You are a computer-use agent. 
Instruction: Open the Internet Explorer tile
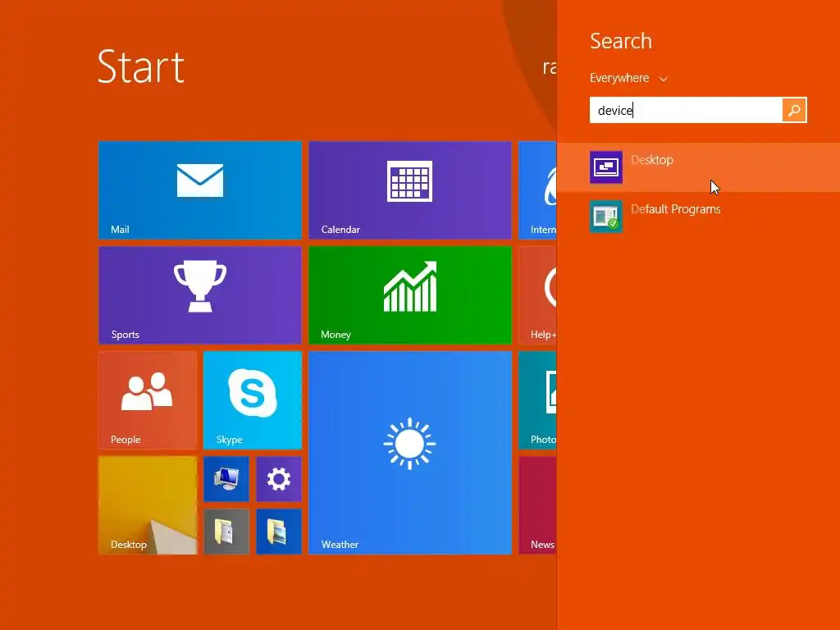538,190
